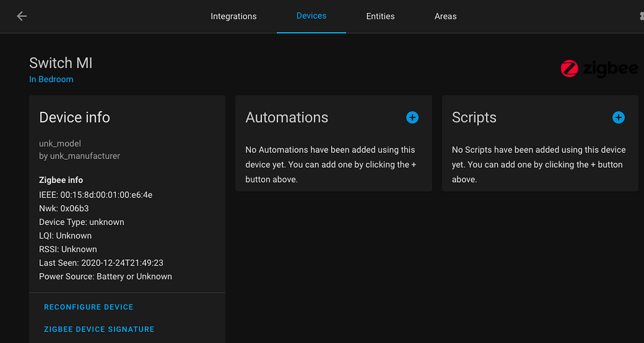Add a new automation with plus icon
The height and width of the screenshot is (343, 644).
pos(412,118)
